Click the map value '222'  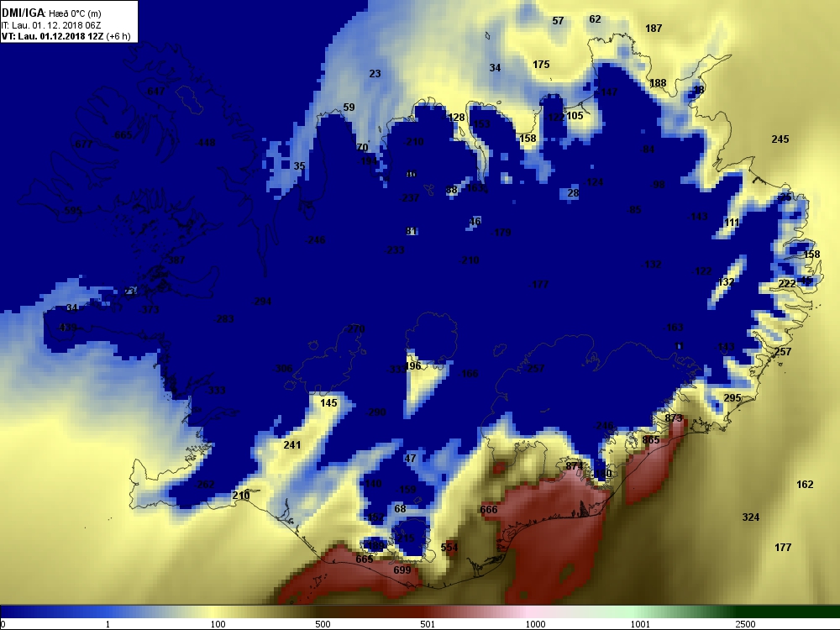click(787, 283)
